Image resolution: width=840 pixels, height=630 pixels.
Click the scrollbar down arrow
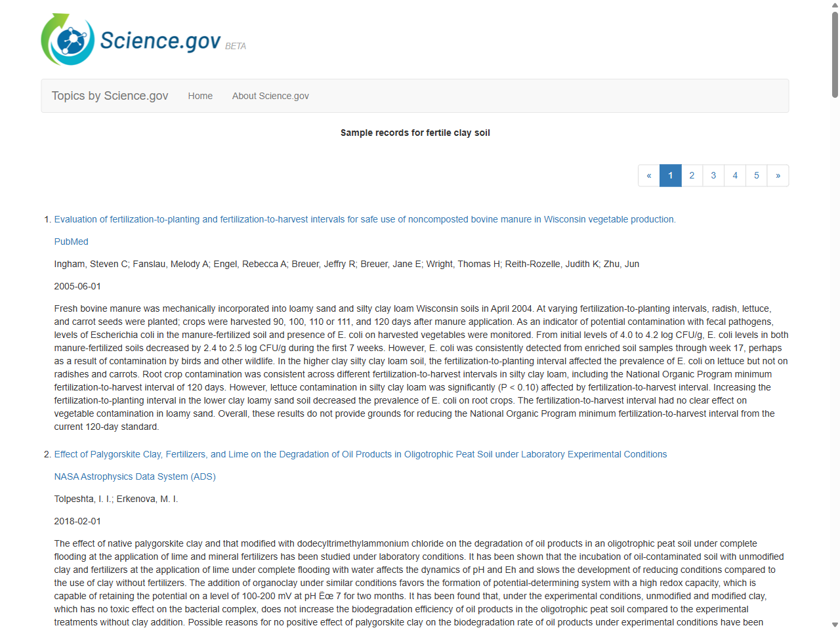834,624
